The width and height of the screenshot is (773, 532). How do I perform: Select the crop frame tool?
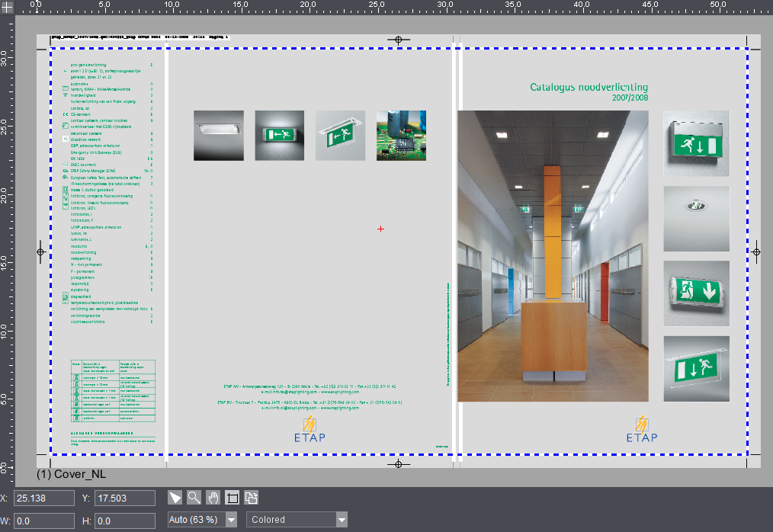233,498
